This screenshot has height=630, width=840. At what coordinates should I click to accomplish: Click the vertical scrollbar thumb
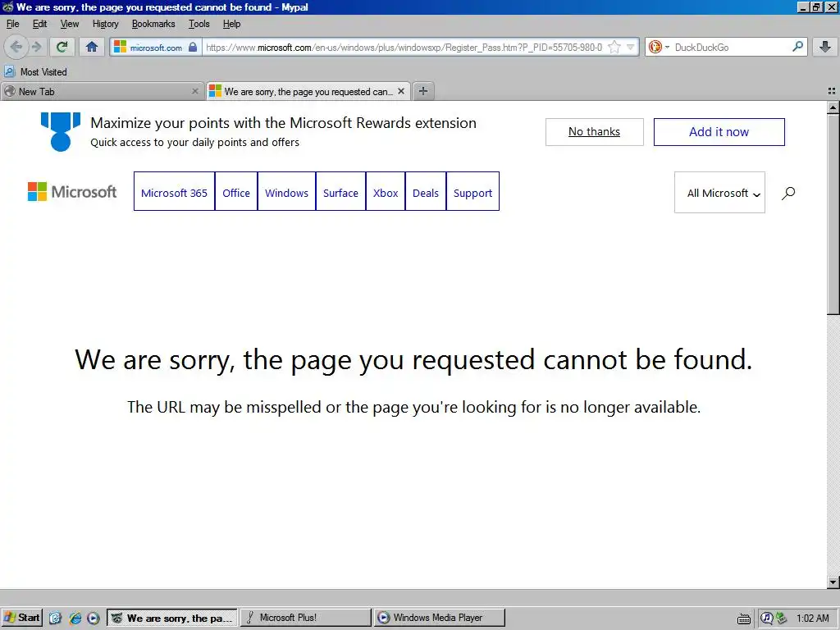pyautogui.click(x=833, y=214)
